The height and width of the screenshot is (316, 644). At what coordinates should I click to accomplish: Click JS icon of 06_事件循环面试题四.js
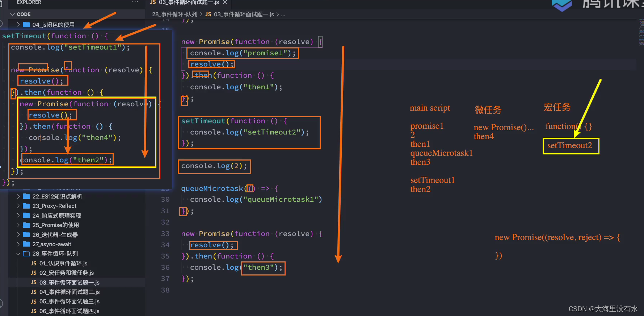click(x=34, y=311)
